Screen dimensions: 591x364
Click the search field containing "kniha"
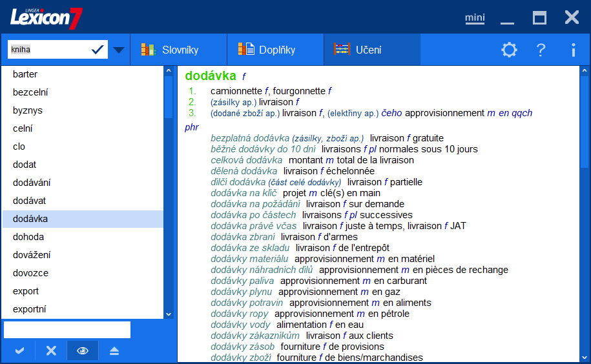pyautogui.click(x=48, y=50)
